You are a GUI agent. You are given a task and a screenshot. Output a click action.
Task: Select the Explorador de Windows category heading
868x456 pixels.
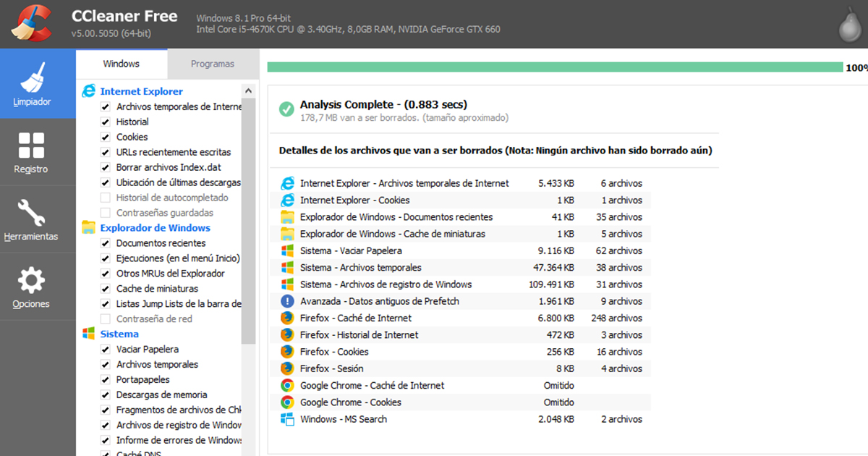coord(156,227)
